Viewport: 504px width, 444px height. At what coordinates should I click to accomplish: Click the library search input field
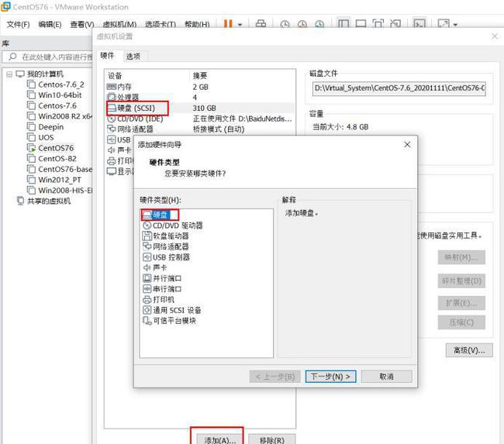pyautogui.click(x=48, y=57)
